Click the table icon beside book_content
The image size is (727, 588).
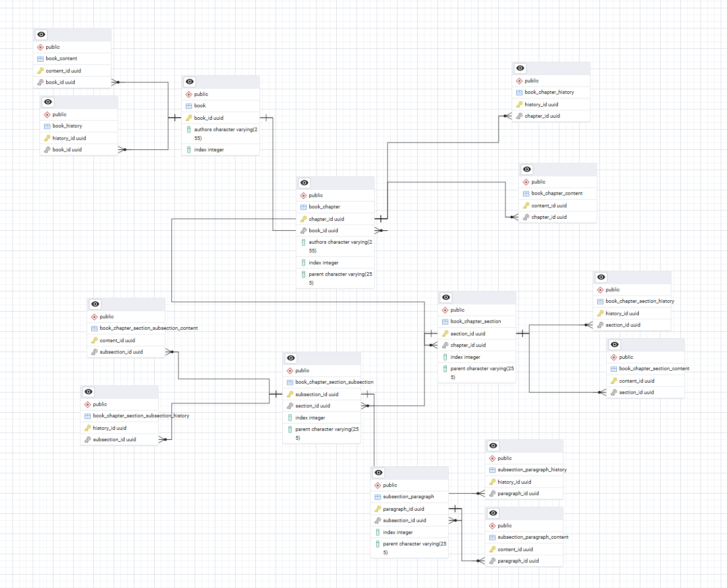(40, 59)
